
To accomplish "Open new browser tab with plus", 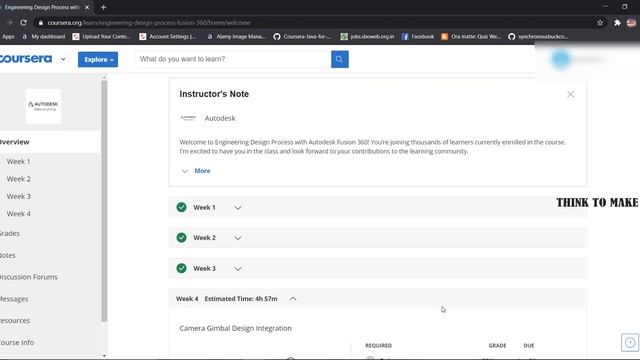I will [x=103, y=7].
